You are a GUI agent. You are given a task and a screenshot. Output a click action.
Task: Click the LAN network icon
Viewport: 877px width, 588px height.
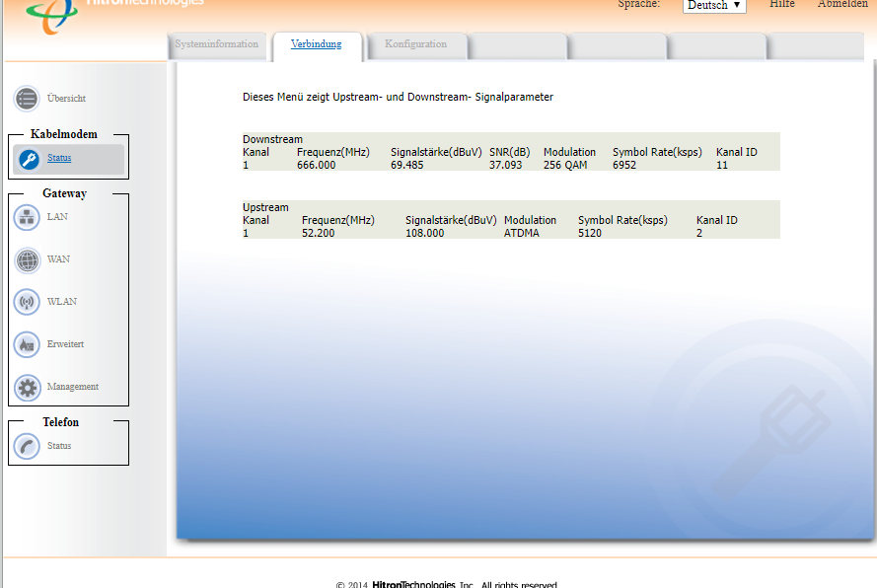point(27,217)
